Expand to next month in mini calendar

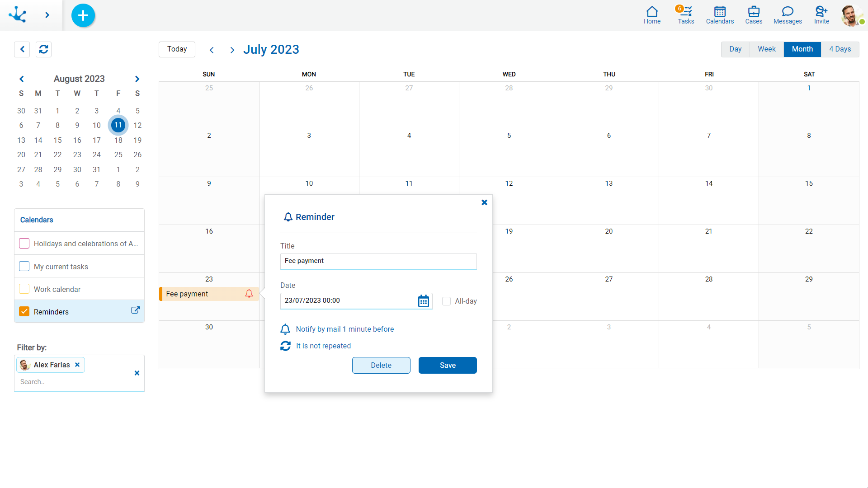point(138,79)
